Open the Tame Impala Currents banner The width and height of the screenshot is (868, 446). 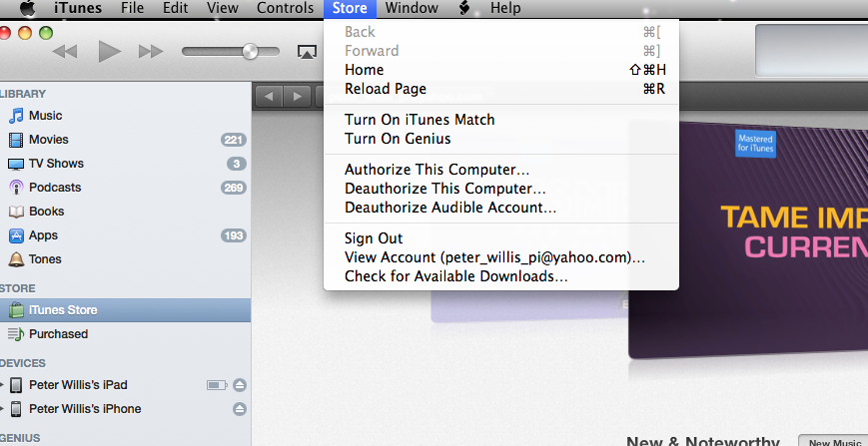(x=748, y=239)
